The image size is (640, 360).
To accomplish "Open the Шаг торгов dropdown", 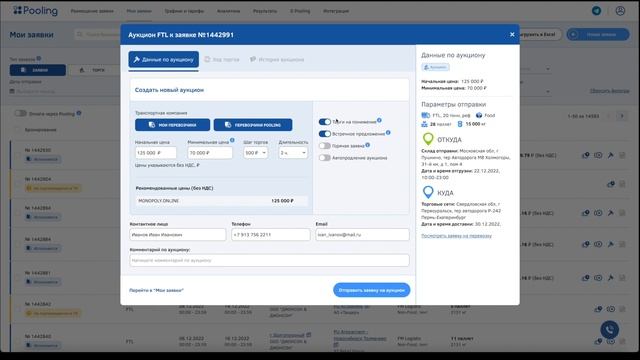I will pos(256,153).
